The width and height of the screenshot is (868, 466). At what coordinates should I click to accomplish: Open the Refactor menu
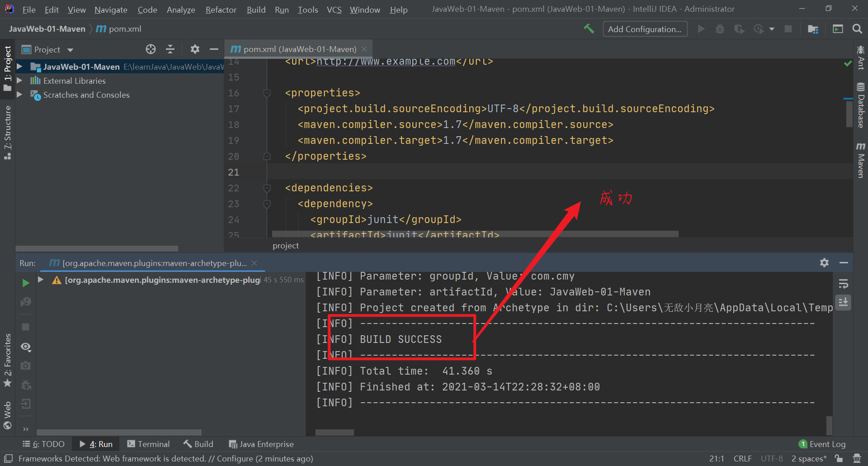tap(221, 10)
